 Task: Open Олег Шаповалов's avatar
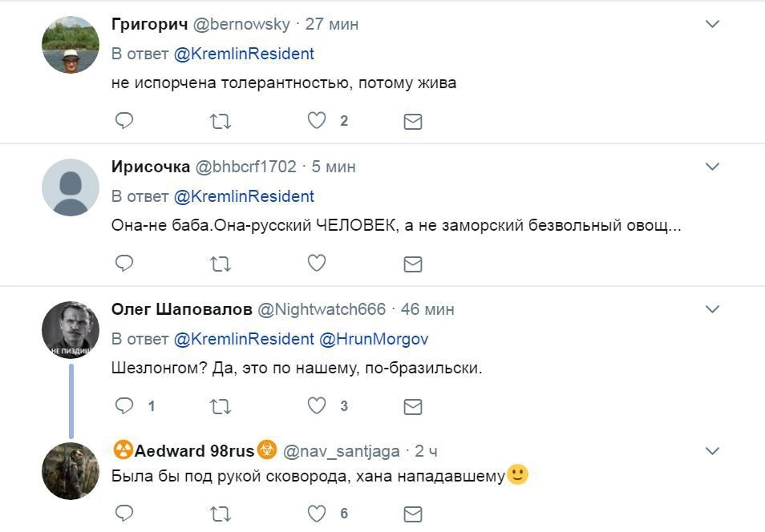[x=71, y=329]
